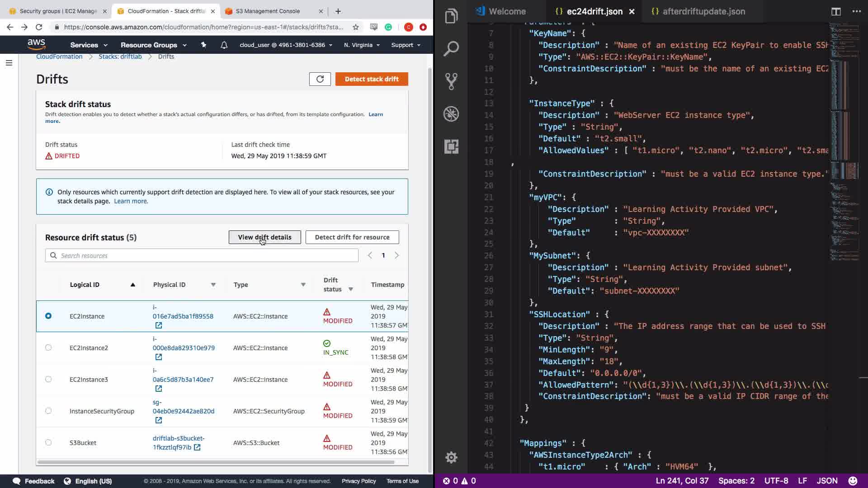
Task: Open AWS notifications bell icon
Action: tap(224, 45)
